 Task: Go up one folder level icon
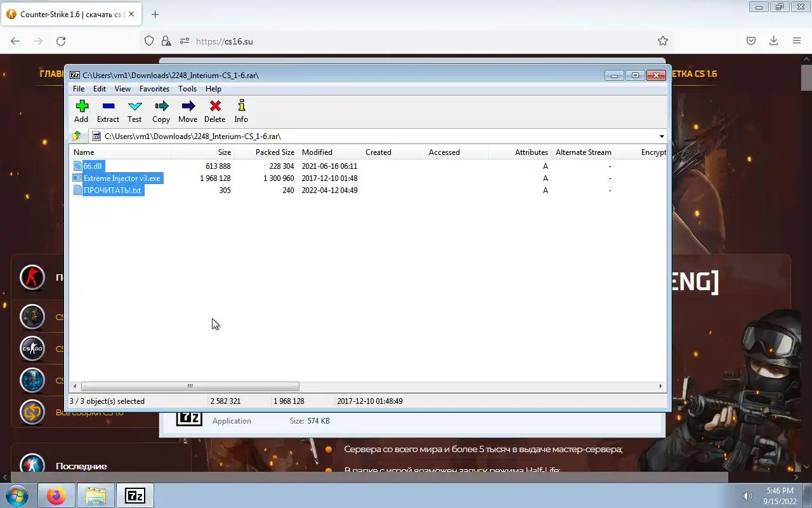pyautogui.click(x=77, y=136)
